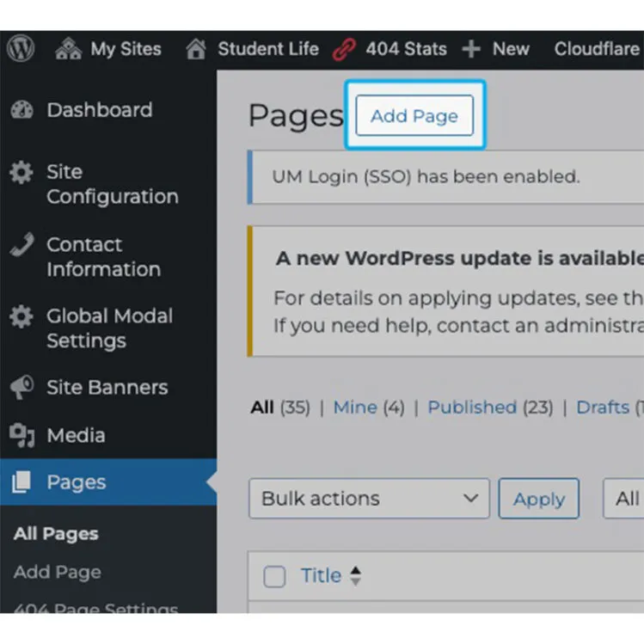Click All Pages submenu link
The height and width of the screenshot is (644, 644).
point(56,534)
